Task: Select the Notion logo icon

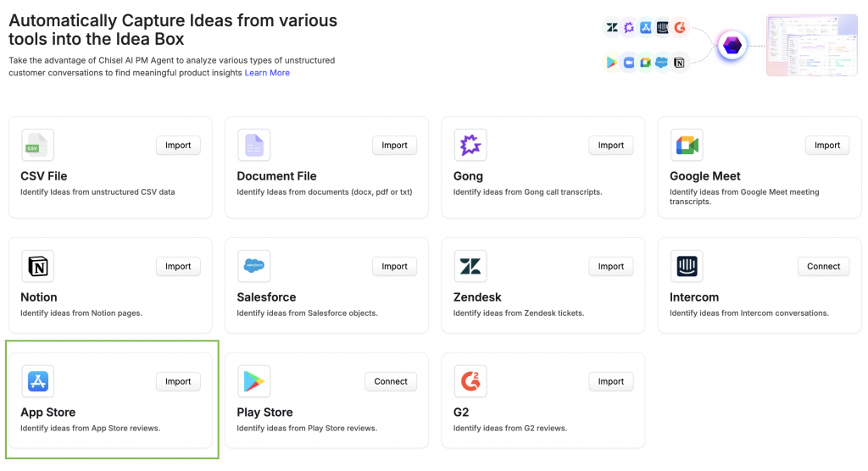Action: (x=37, y=267)
